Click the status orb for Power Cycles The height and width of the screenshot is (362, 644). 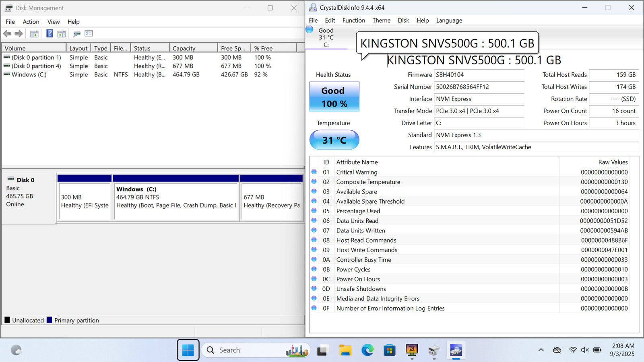(314, 269)
